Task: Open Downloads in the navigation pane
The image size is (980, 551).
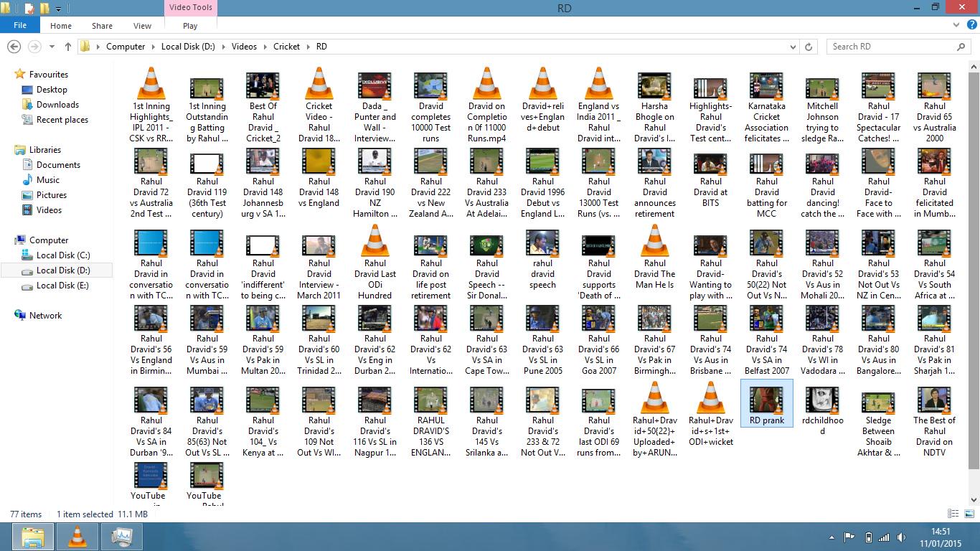Action: click(x=57, y=105)
